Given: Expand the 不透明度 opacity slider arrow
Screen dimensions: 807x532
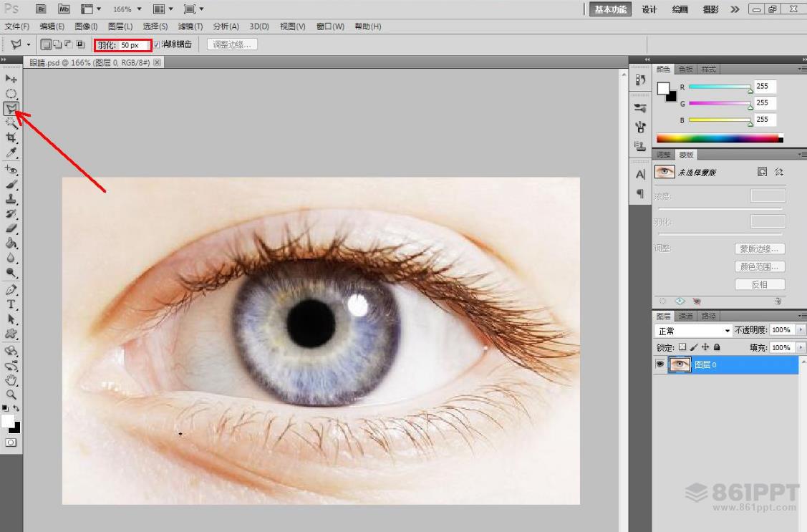Looking at the screenshot, I should click(801, 330).
